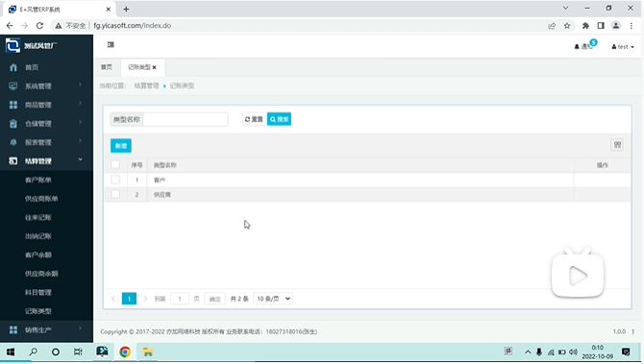Click the 结算管理 breadcrumb link

coord(146,85)
